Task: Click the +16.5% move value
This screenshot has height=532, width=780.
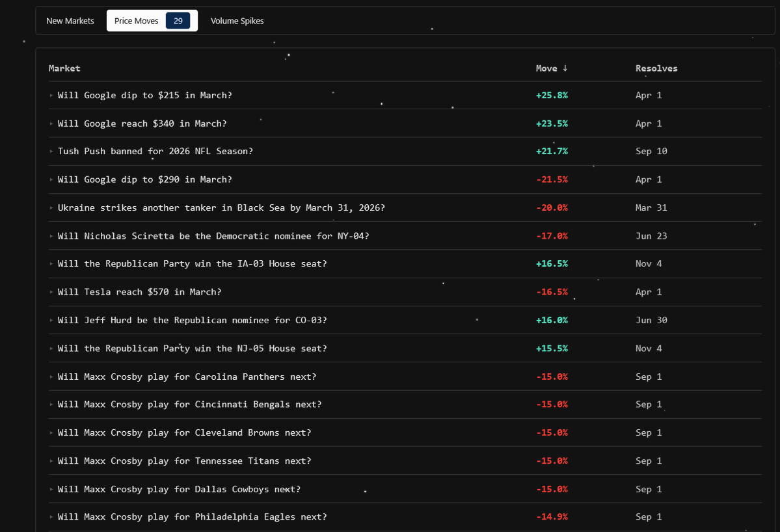Action: click(x=552, y=263)
